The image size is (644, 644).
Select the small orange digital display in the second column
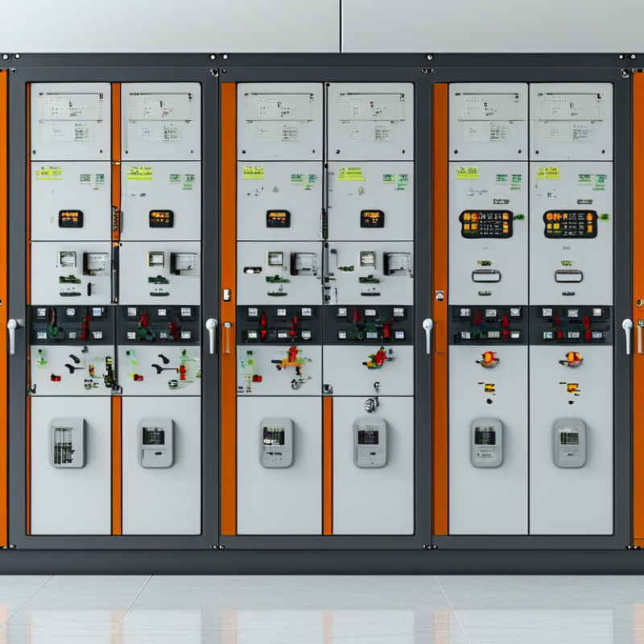[161, 218]
